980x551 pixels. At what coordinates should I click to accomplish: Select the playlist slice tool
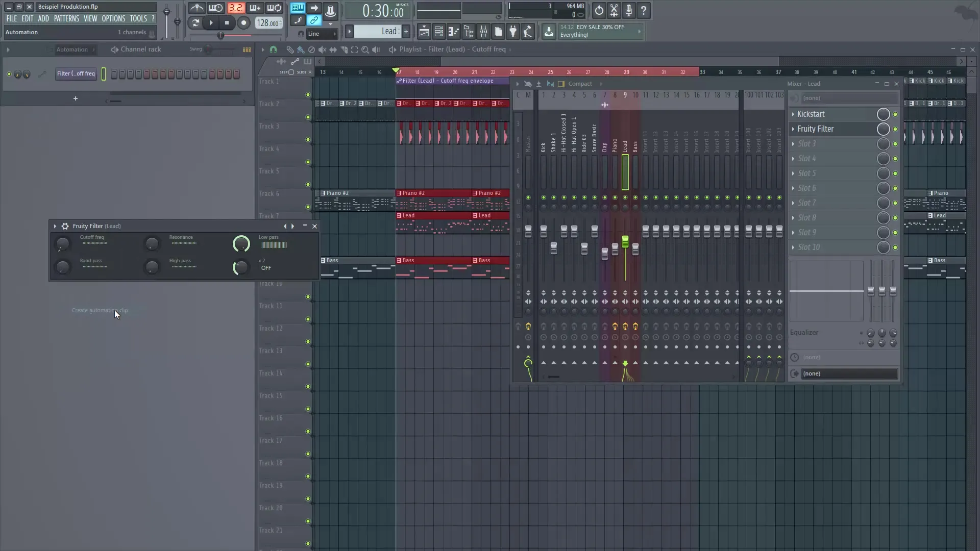pyautogui.click(x=344, y=49)
